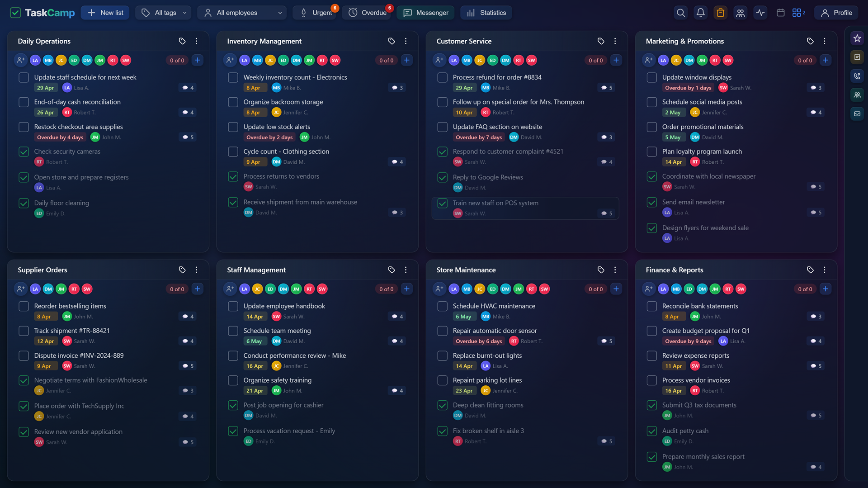Open the notifications bell
Viewport: 868px width, 488px height.
pos(700,13)
